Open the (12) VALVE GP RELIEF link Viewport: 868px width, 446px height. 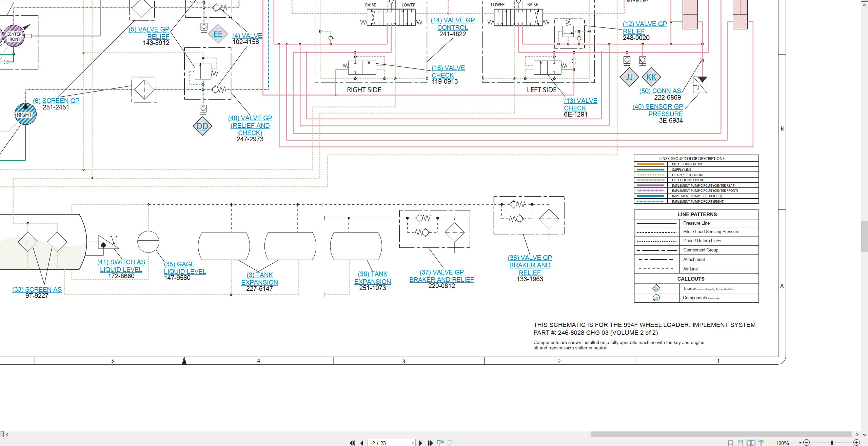(645, 27)
